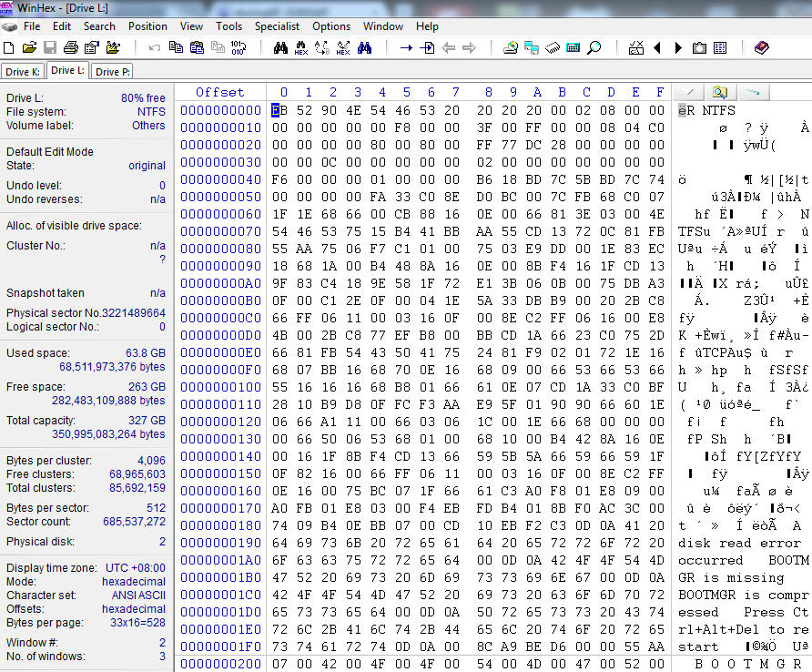
Task: Go to previous sector with left triangle
Action: (x=657, y=48)
